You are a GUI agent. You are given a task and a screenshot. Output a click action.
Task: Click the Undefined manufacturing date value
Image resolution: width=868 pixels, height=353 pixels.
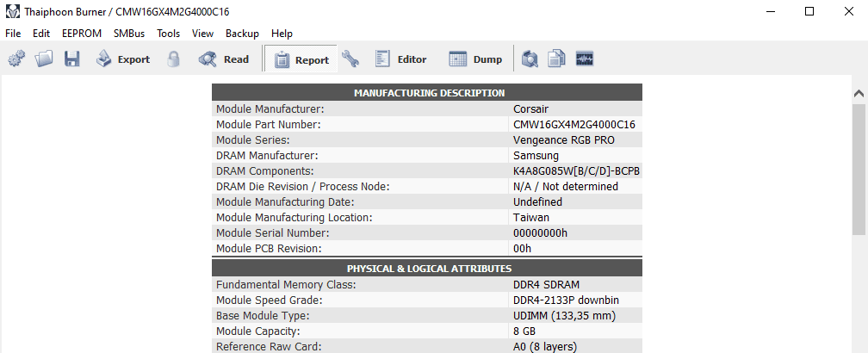[x=537, y=202]
